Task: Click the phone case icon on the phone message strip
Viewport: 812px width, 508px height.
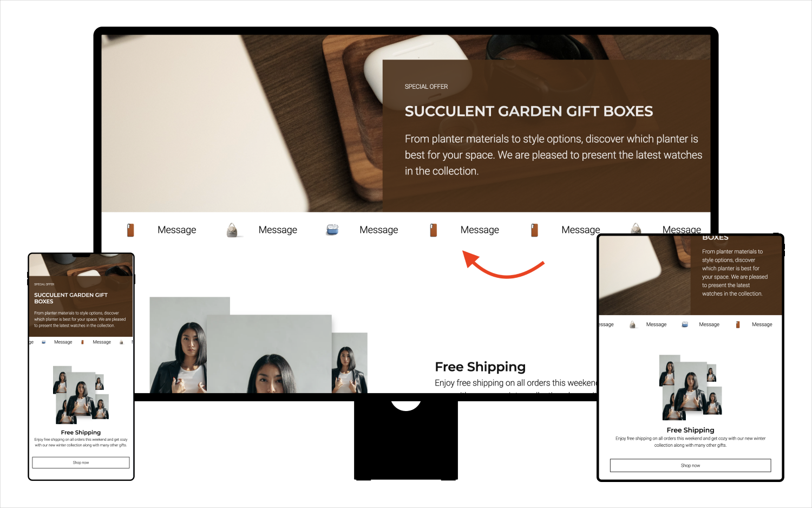Action: pos(82,342)
